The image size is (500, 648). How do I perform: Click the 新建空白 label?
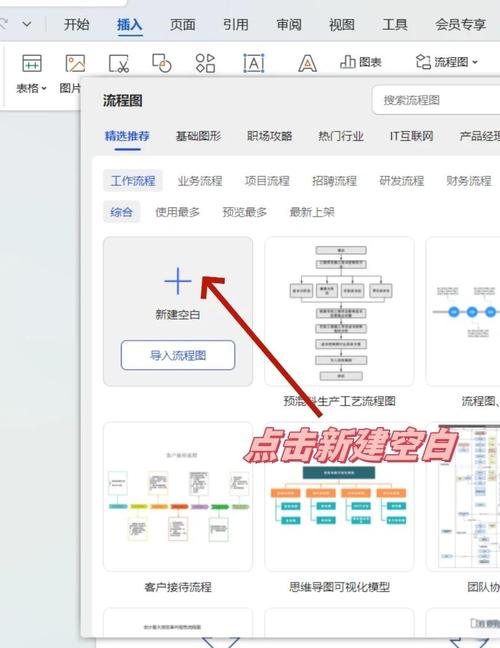[x=178, y=314]
